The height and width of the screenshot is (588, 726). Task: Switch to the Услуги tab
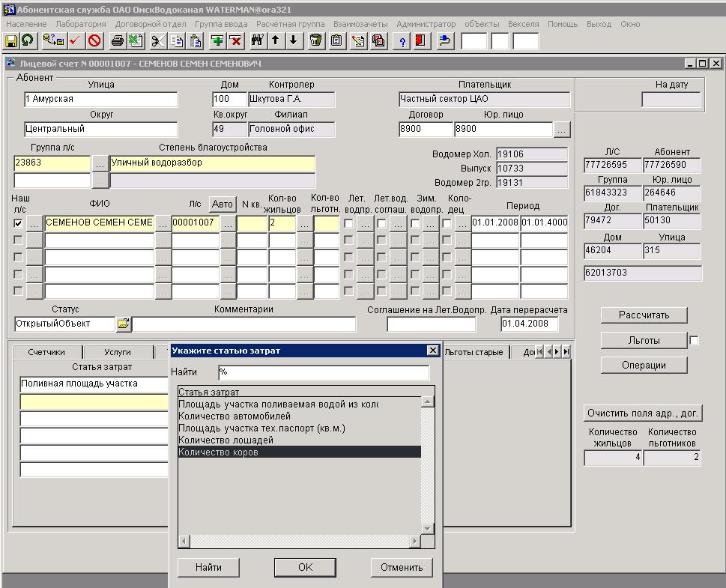point(118,352)
